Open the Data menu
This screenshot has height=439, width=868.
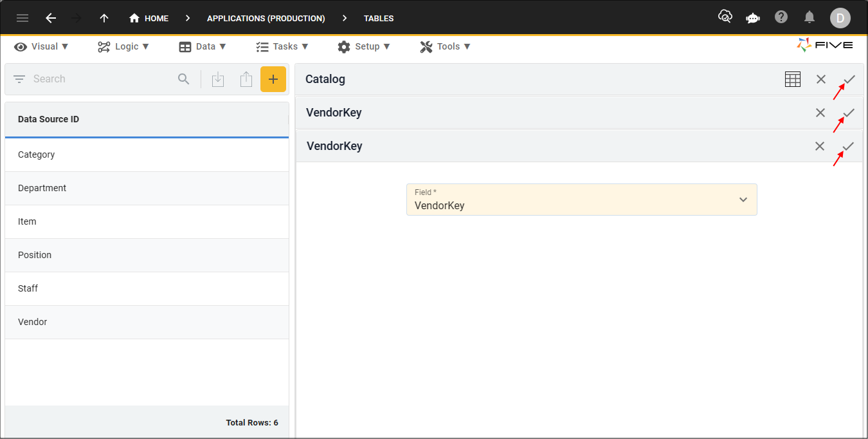[203, 46]
